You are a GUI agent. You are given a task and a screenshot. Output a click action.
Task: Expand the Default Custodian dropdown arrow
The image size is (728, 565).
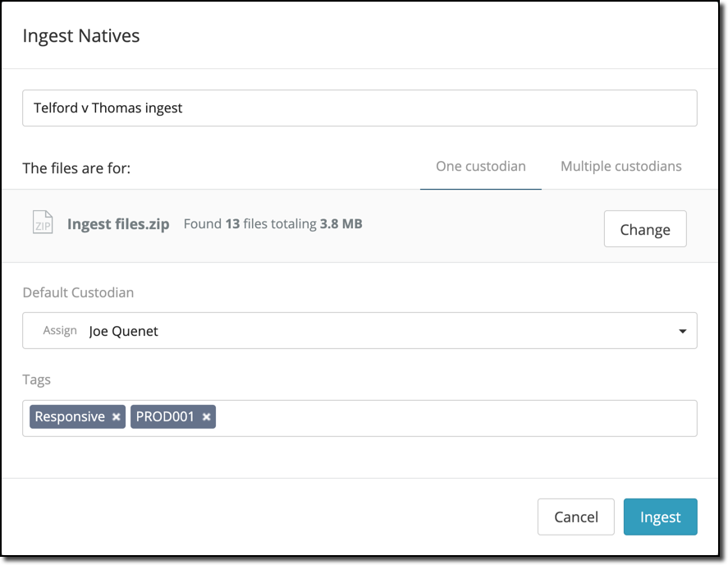click(682, 331)
